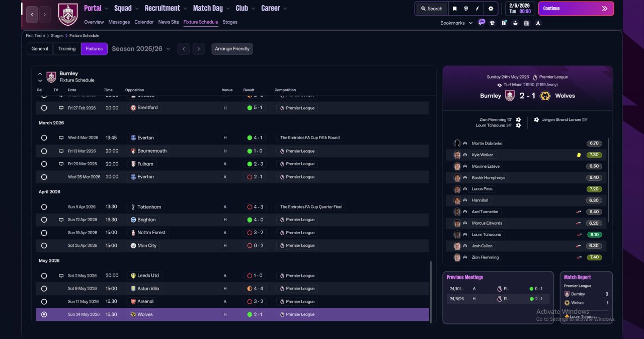Click the player ratings list scrollbar
This screenshot has width=644, height=339.
click(x=608, y=180)
